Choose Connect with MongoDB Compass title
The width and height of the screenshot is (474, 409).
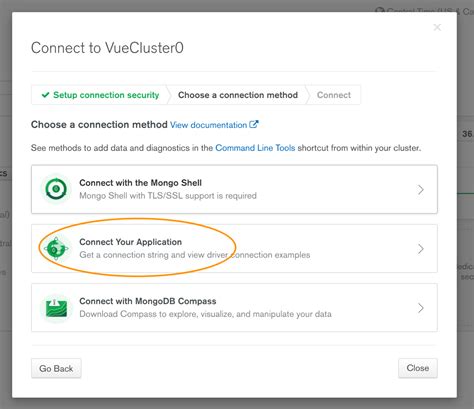pos(148,301)
